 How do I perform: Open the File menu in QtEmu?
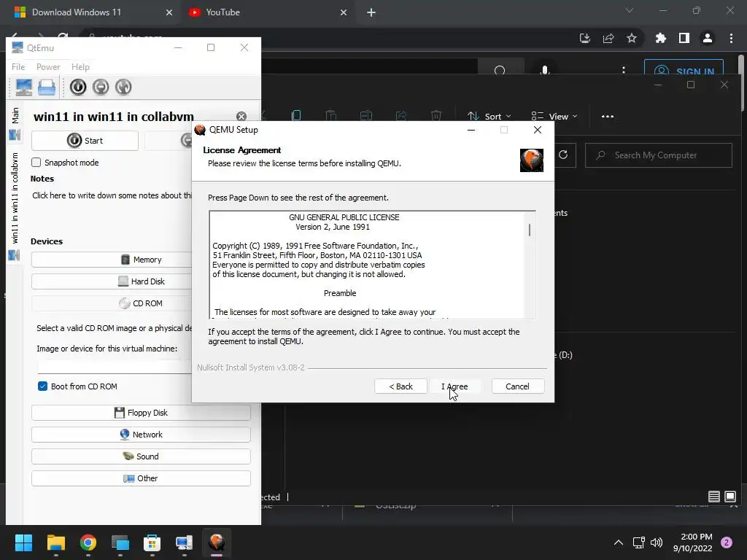click(x=18, y=66)
